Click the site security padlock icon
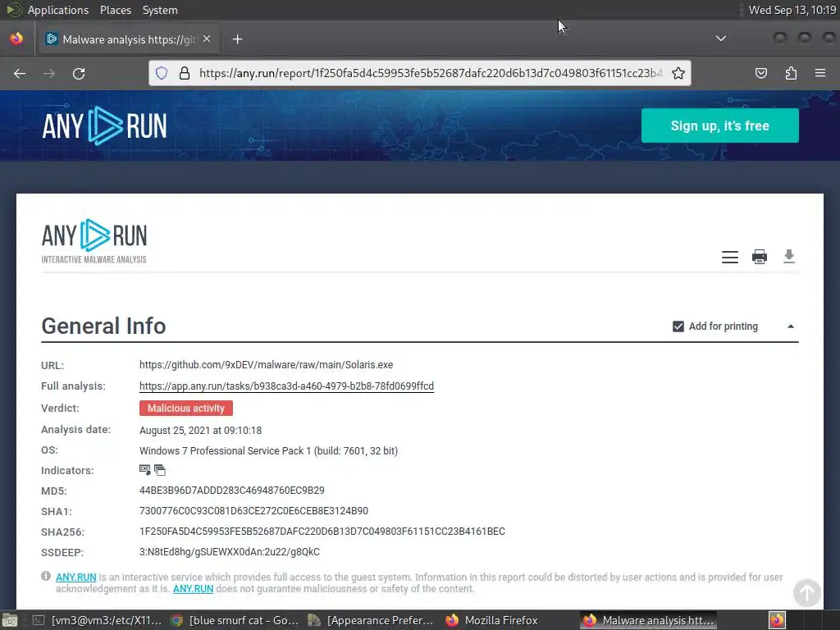 pyautogui.click(x=185, y=73)
